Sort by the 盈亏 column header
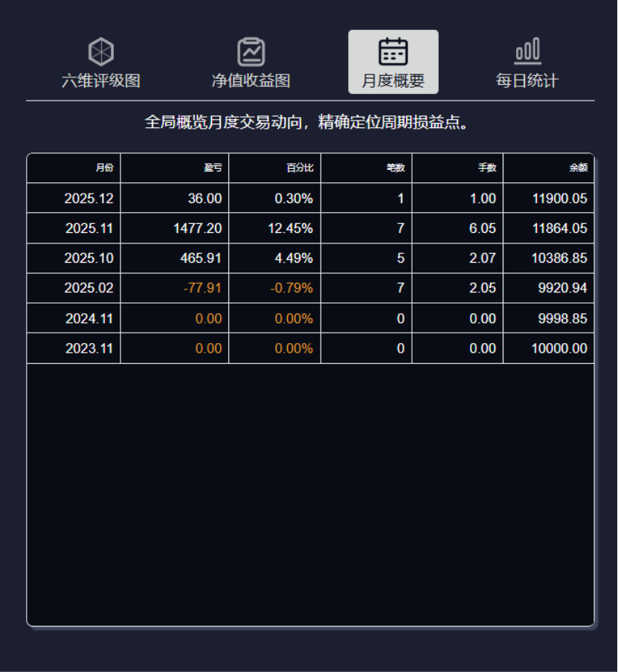618x672 pixels. (x=213, y=168)
